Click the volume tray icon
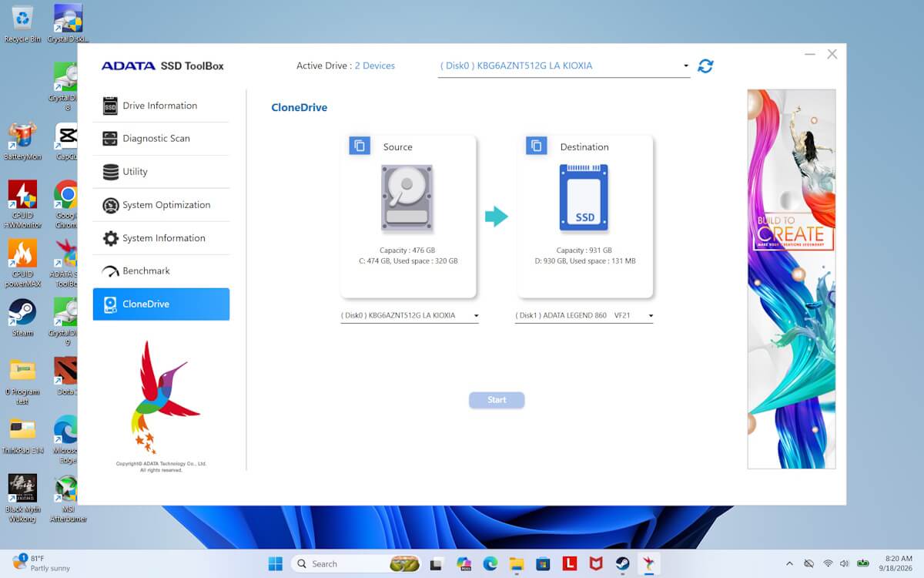The width and height of the screenshot is (924, 578). pos(845,563)
